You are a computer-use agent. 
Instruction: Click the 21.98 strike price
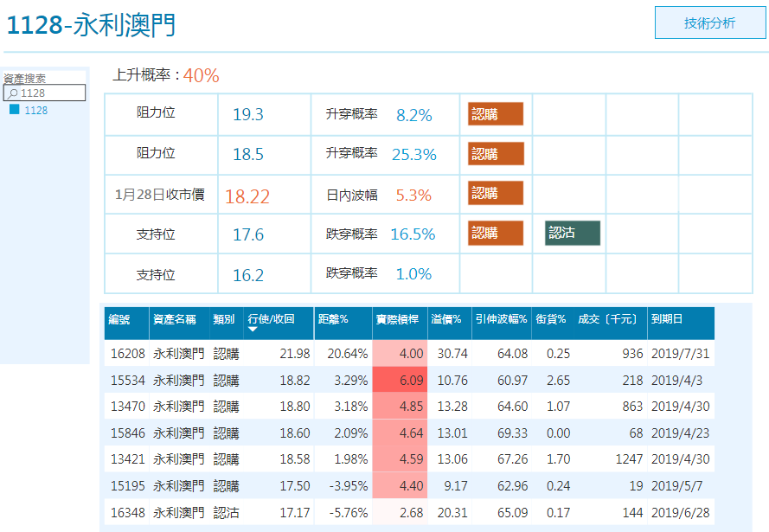tap(295, 354)
